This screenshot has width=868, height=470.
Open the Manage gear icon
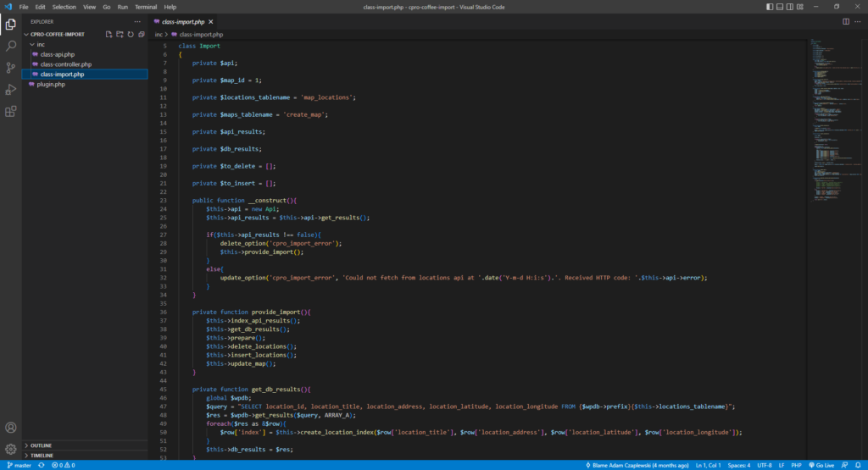point(10,449)
